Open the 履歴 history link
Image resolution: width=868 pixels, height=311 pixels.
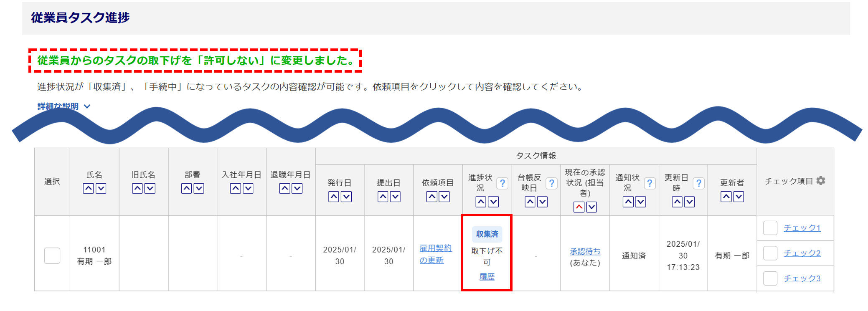[487, 277]
